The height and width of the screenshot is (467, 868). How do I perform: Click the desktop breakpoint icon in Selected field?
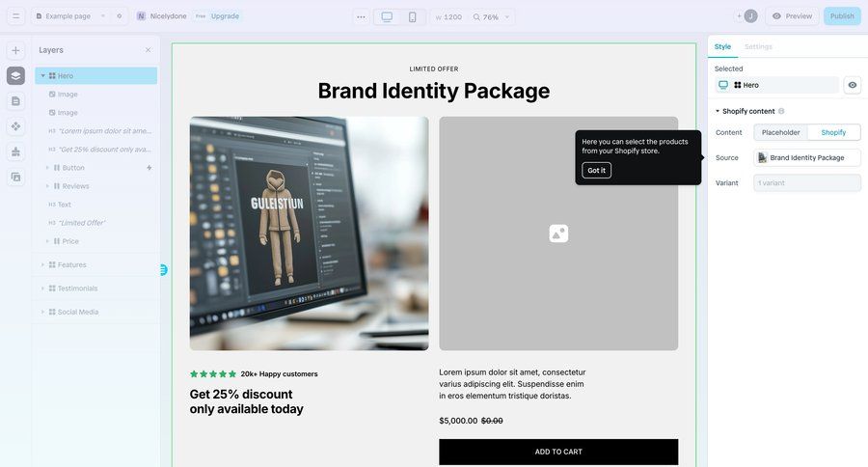click(x=723, y=85)
